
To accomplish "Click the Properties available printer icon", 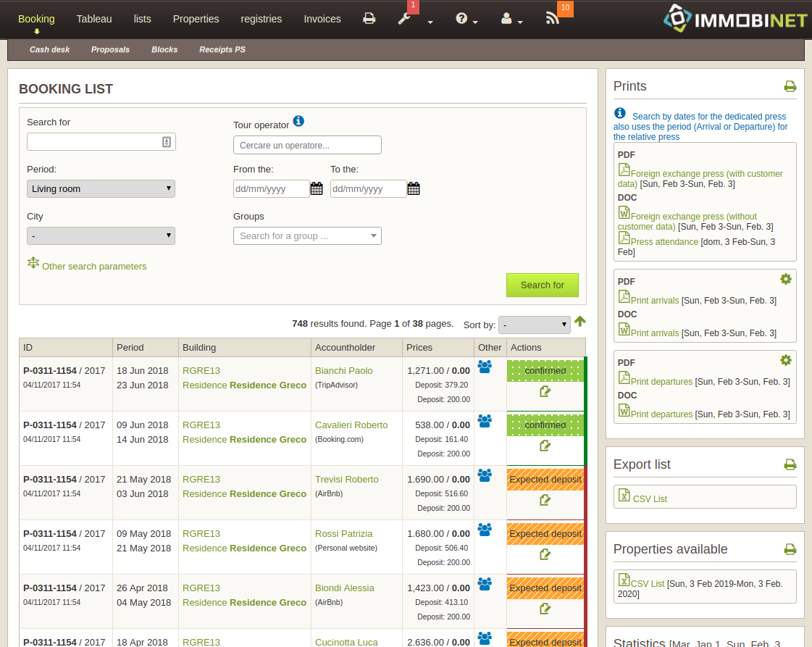I will [x=790, y=549].
